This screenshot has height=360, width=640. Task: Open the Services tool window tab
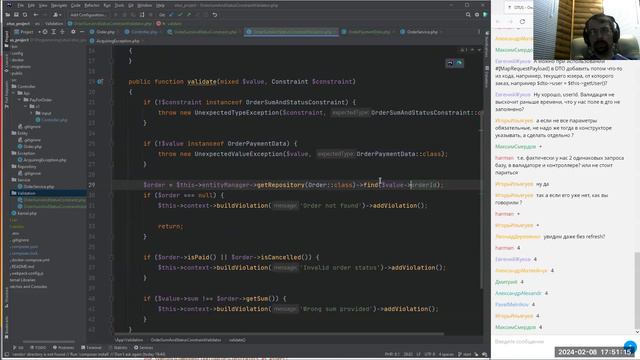pos(144,348)
